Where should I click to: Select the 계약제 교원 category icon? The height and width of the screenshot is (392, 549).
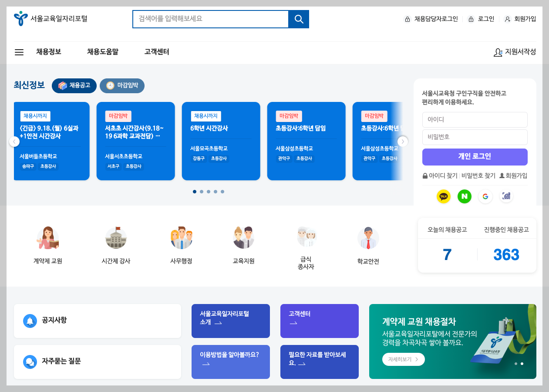pyautogui.click(x=47, y=238)
